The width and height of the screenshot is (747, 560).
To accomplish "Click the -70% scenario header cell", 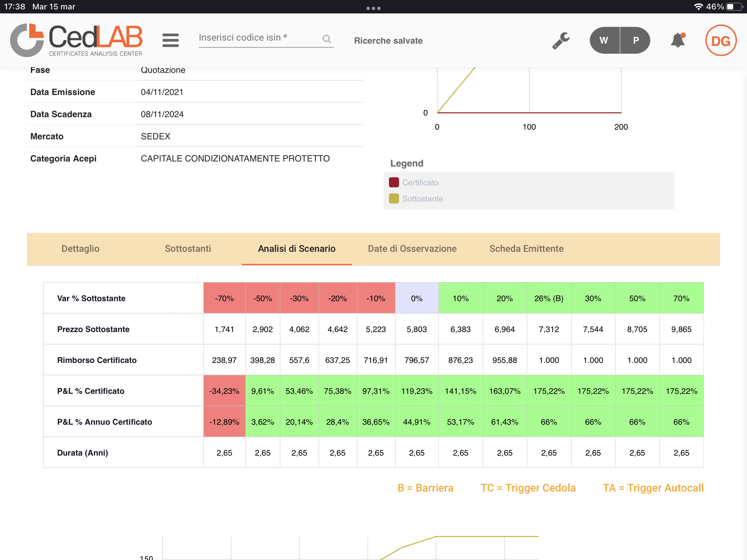I will [x=224, y=298].
